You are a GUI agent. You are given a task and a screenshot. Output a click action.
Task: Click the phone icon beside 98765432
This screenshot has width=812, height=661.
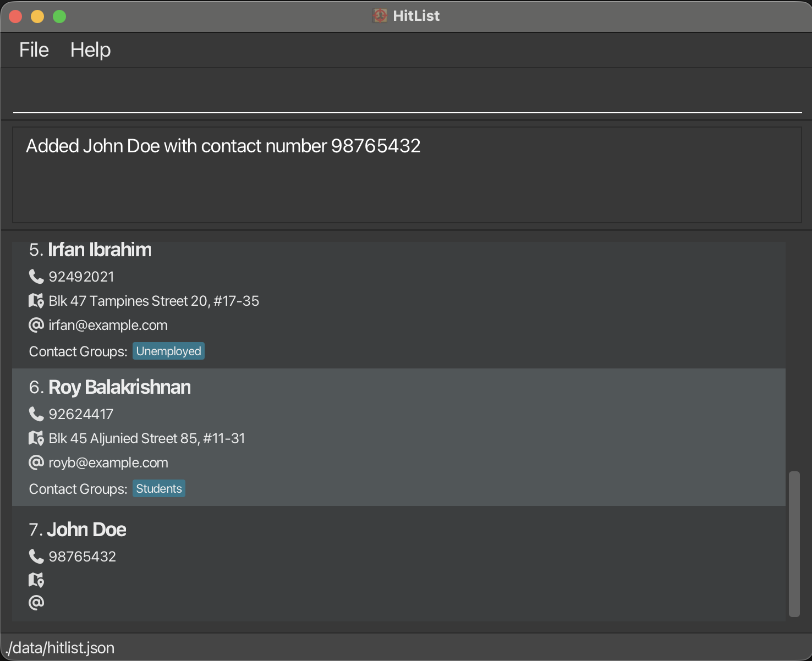(x=36, y=557)
